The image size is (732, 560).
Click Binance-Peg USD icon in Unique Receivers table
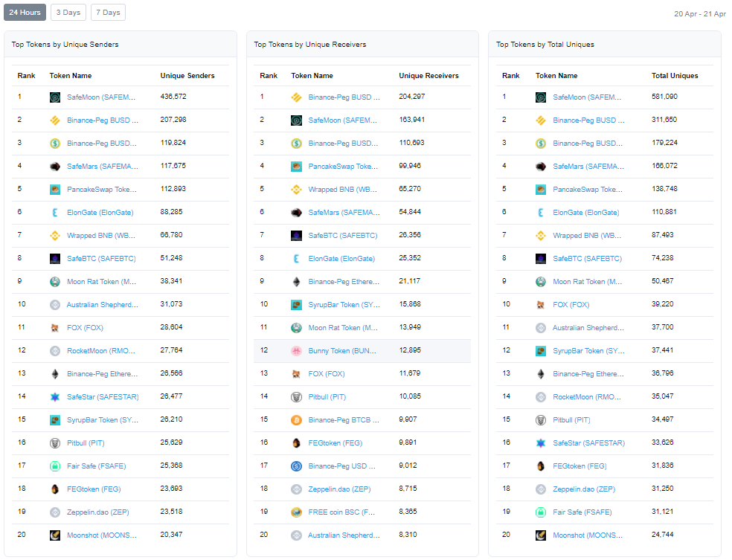click(x=296, y=466)
